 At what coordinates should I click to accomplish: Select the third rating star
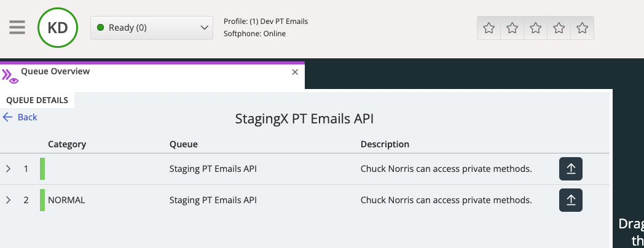[x=536, y=28]
